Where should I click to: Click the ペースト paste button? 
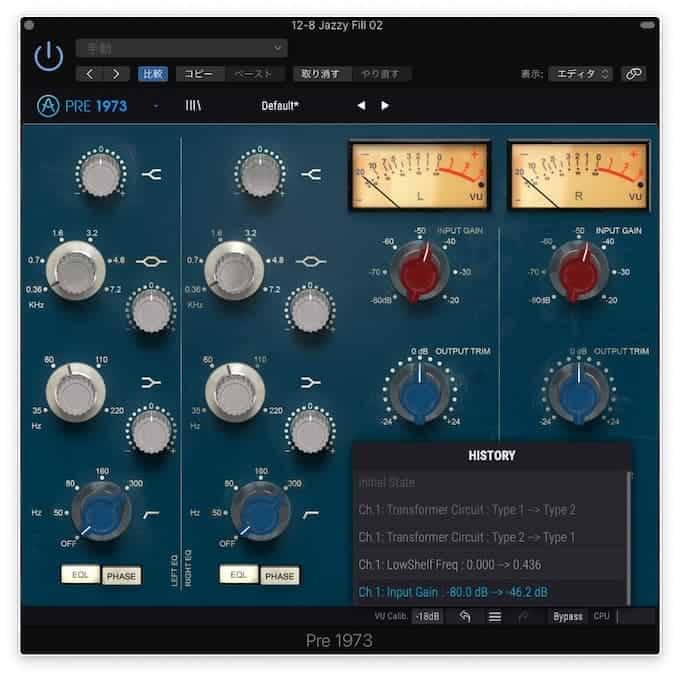(x=253, y=74)
